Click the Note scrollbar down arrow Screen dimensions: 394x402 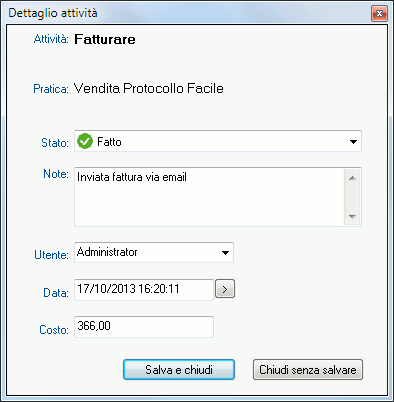pos(352,217)
